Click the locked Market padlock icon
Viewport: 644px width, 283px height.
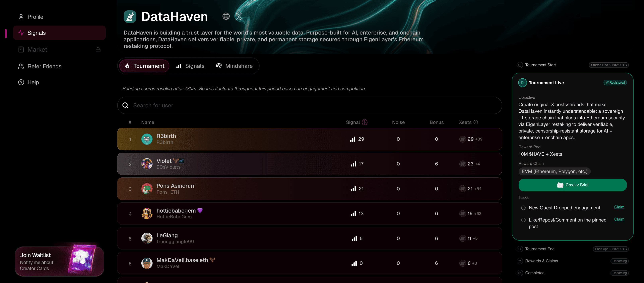click(98, 49)
